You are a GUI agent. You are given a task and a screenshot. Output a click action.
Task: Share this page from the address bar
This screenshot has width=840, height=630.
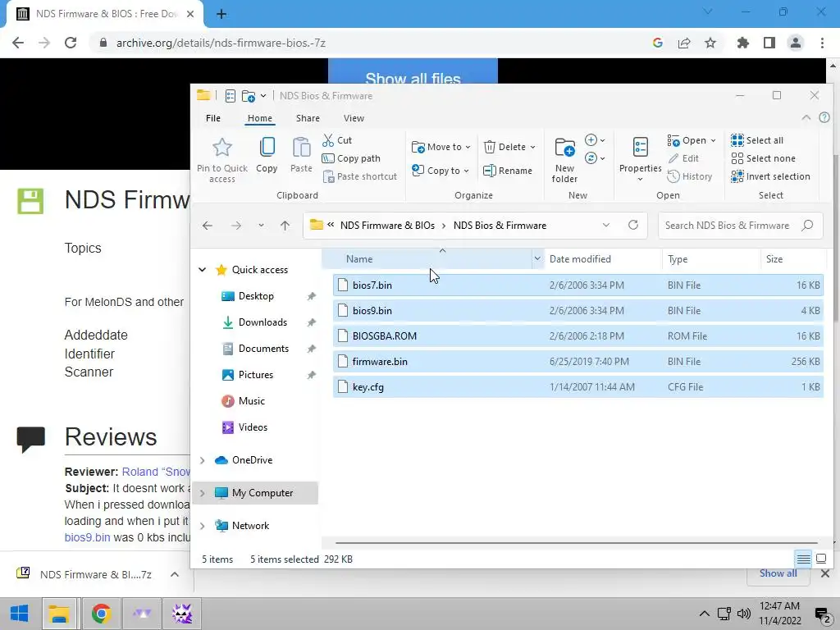tap(684, 43)
